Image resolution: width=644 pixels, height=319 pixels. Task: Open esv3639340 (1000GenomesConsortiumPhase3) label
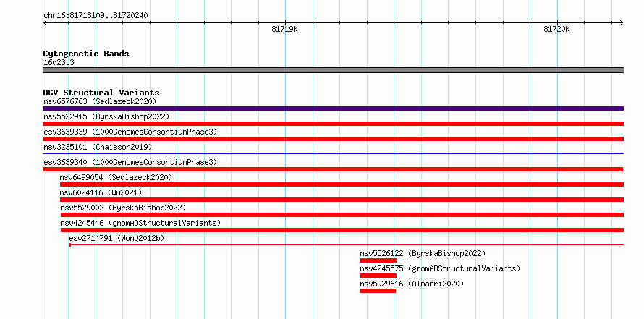coord(130,162)
